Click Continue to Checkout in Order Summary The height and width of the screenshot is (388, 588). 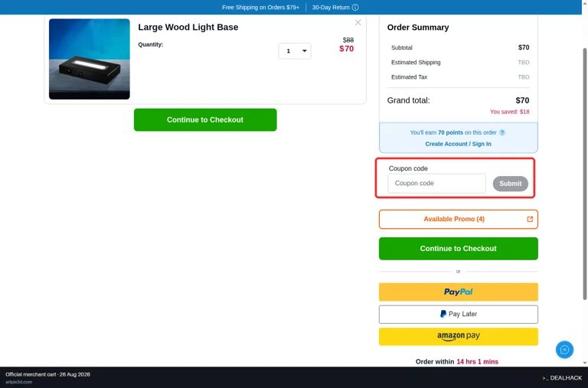(459, 249)
